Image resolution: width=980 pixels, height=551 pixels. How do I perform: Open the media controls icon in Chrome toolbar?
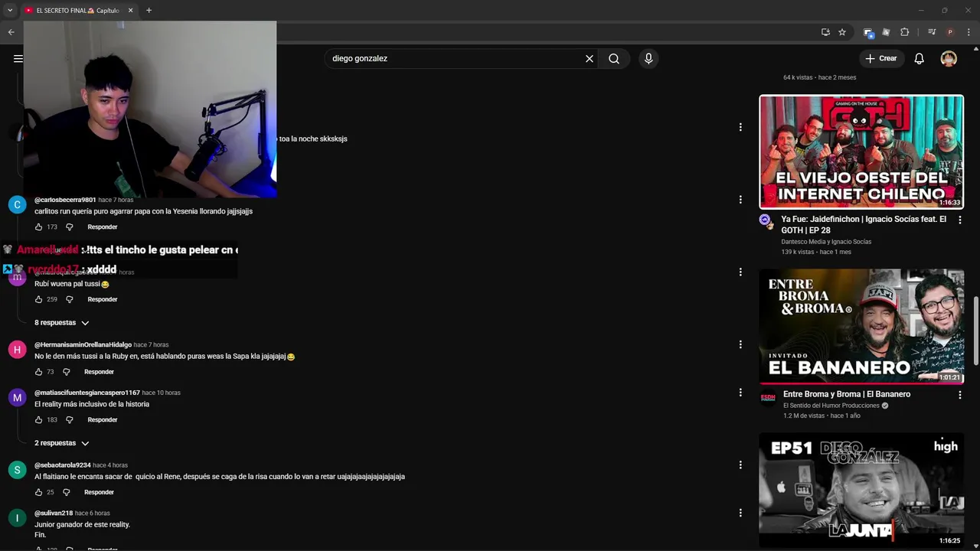(x=932, y=32)
